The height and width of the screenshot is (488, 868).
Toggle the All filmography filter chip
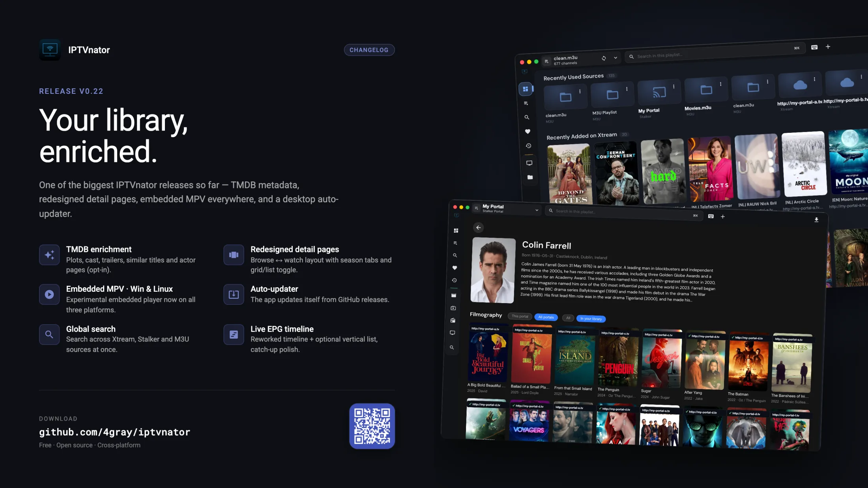pyautogui.click(x=568, y=318)
